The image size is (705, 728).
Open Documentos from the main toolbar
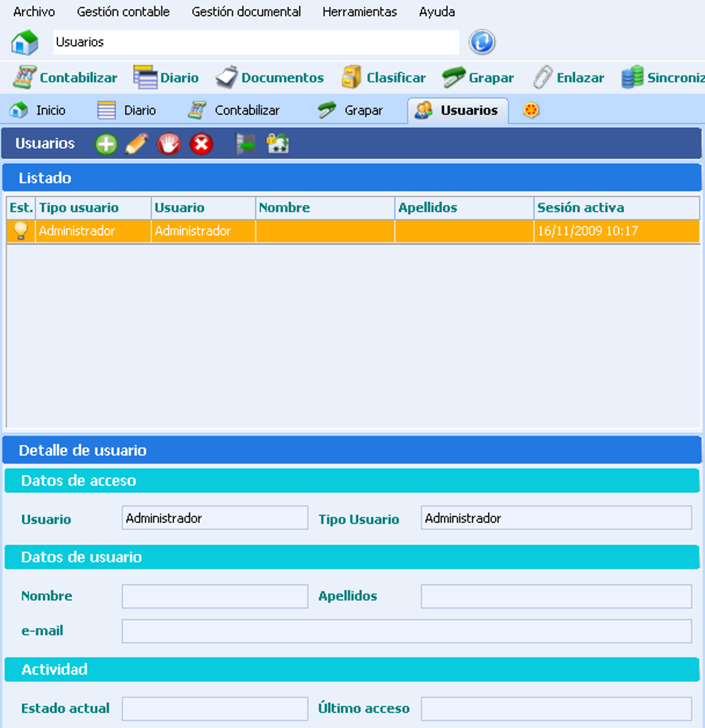270,77
